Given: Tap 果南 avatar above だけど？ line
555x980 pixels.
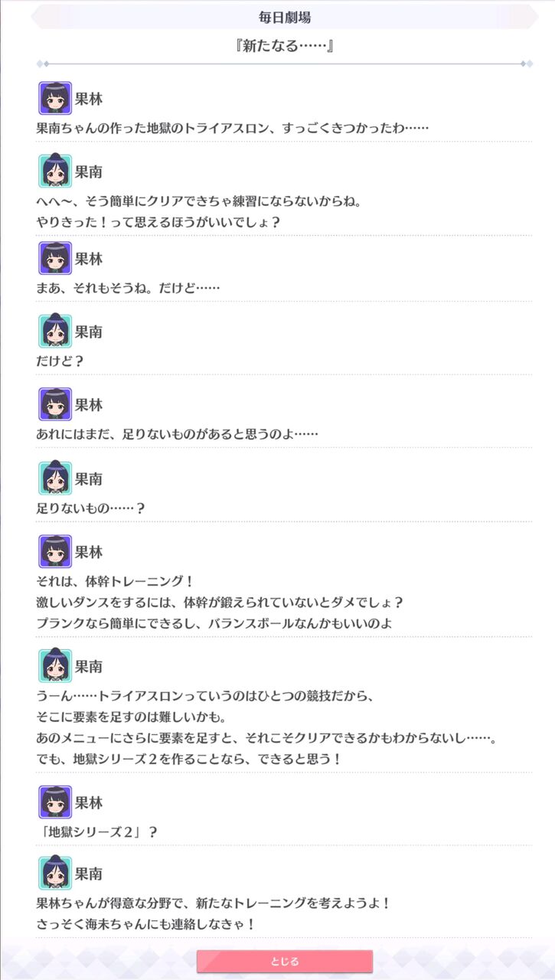Looking at the screenshot, I should point(55,332).
